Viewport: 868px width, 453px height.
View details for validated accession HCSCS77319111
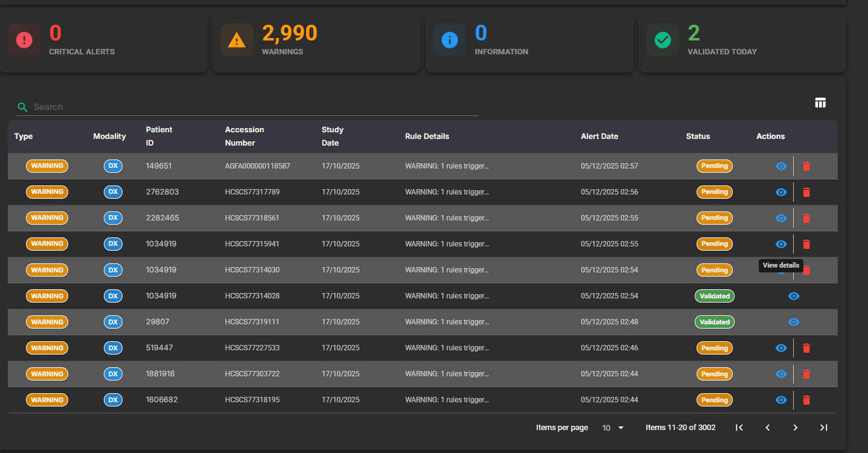[794, 322]
